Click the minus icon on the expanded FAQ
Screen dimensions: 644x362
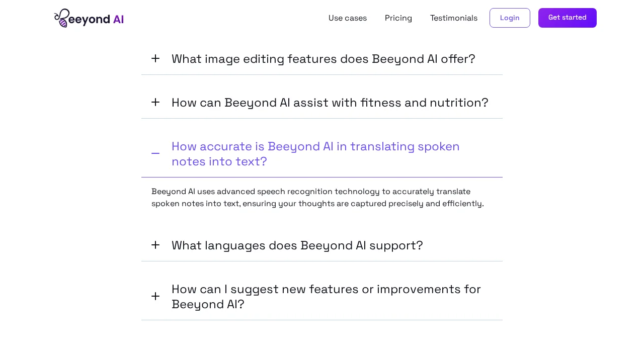155,151
